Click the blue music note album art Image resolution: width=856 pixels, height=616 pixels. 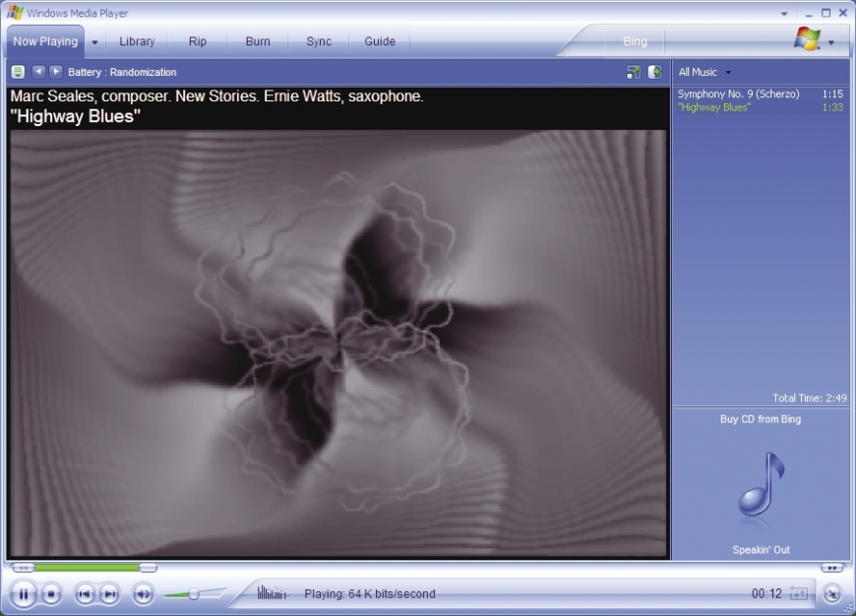coord(762,484)
